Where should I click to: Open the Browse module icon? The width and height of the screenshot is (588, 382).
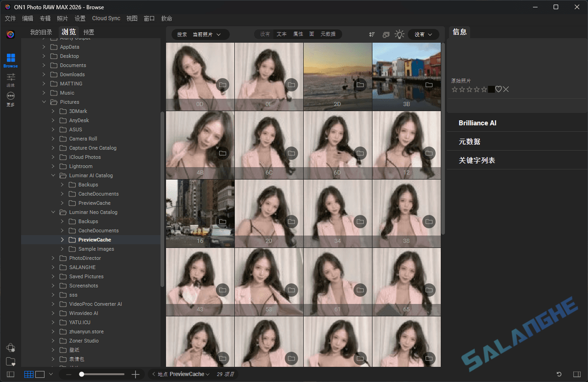tap(10, 59)
